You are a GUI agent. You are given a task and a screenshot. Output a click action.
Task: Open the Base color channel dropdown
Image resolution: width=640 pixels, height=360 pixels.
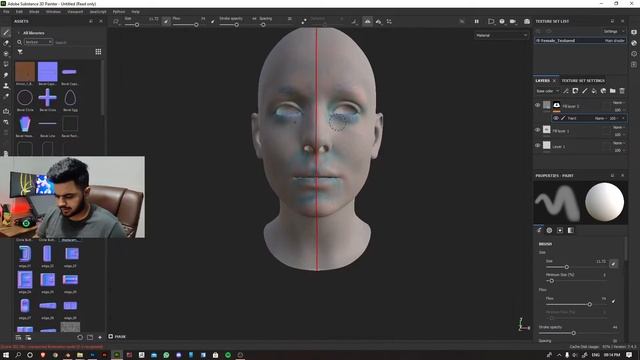tap(548, 91)
